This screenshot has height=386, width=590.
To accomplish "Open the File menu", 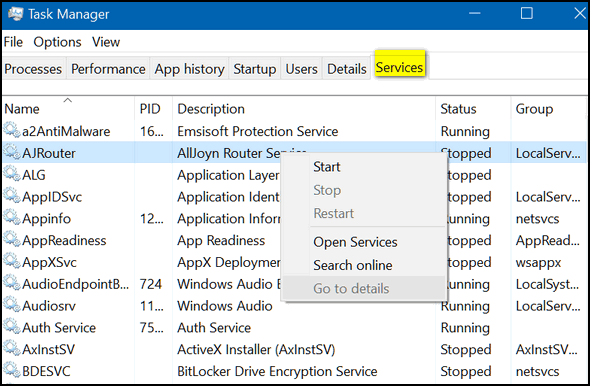I will coord(13,42).
